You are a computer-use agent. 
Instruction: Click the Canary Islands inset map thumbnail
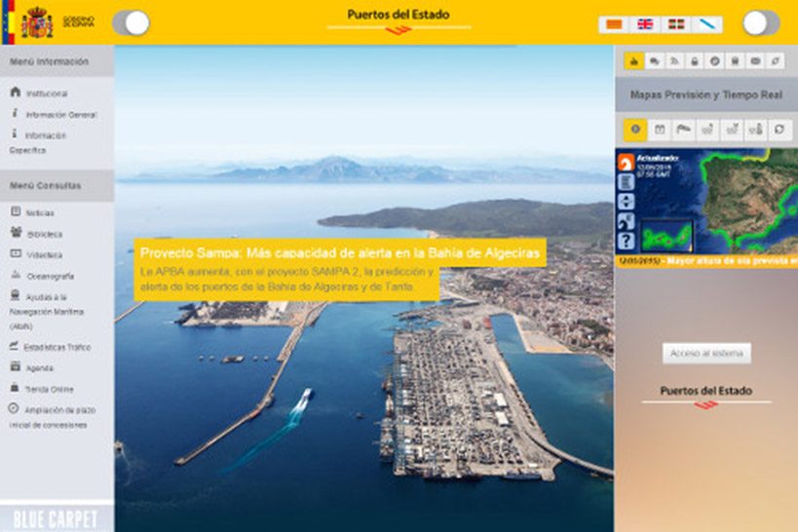pos(667,237)
